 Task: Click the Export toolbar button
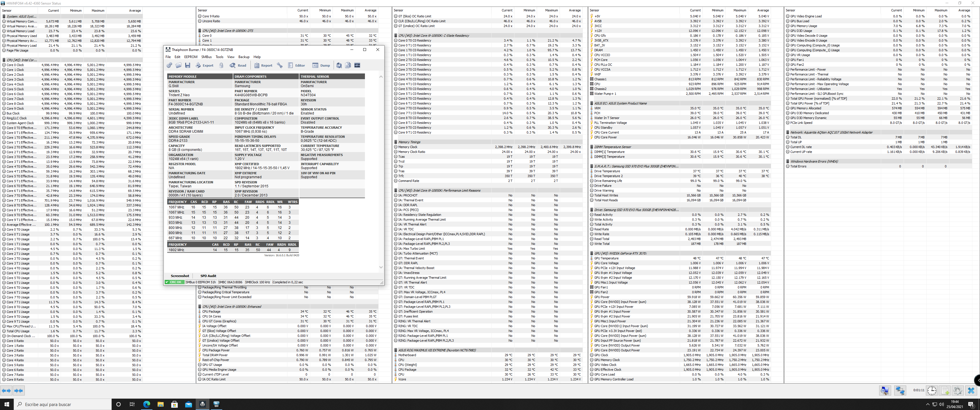click(x=204, y=65)
